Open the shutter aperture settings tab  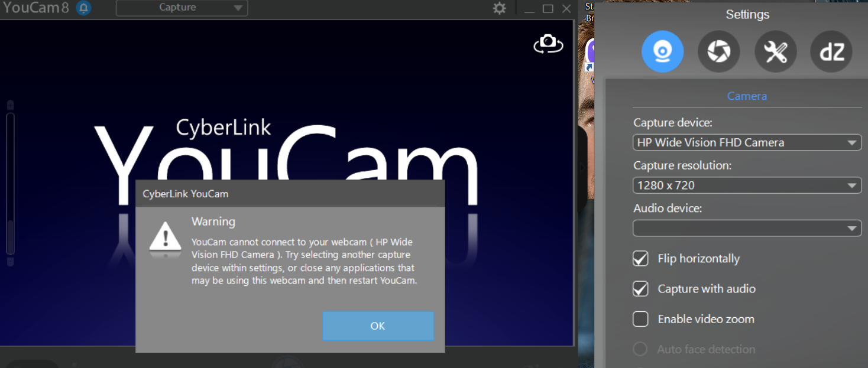click(x=718, y=52)
